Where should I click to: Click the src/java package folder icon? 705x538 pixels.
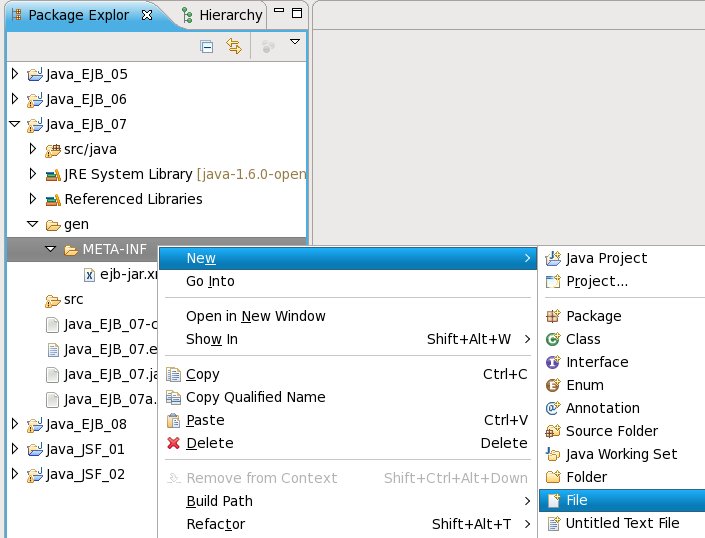(x=53, y=150)
